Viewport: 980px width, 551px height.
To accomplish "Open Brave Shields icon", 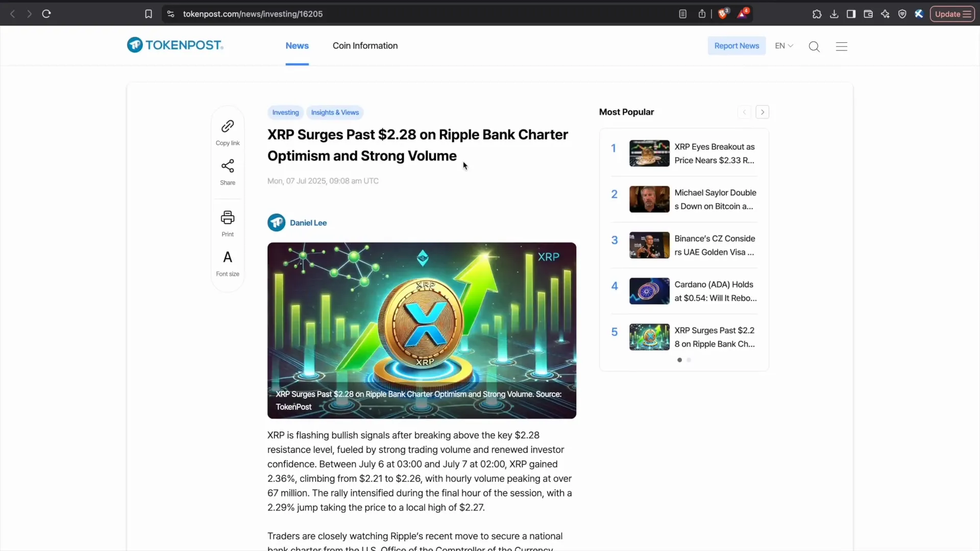I will click(723, 13).
